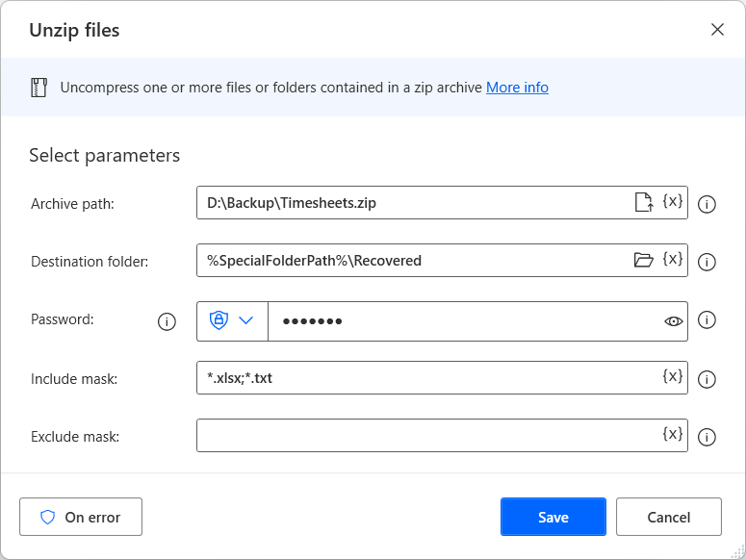Click the 'Include mask:' label
This screenshot has width=746, height=560.
click(x=74, y=379)
